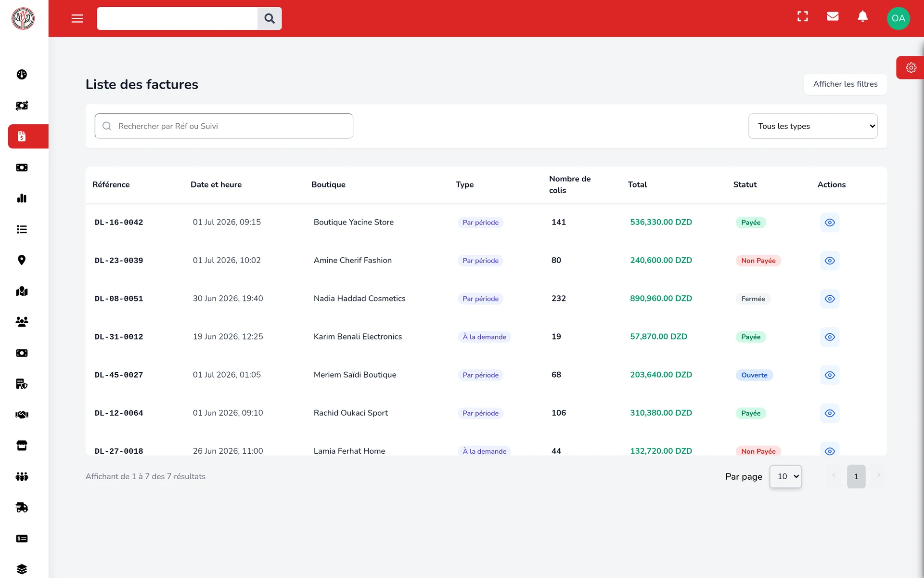Open notifications bell icon

pyautogui.click(x=863, y=16)
